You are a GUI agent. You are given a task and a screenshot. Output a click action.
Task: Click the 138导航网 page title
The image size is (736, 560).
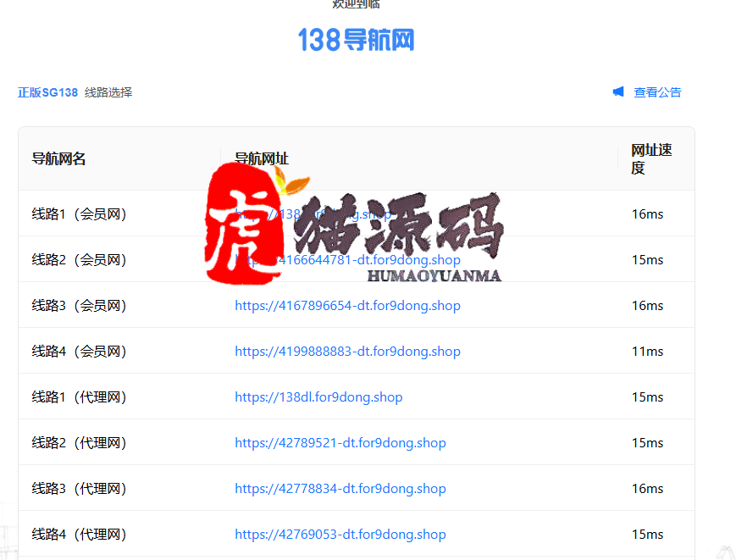click(x=357, y=40)
